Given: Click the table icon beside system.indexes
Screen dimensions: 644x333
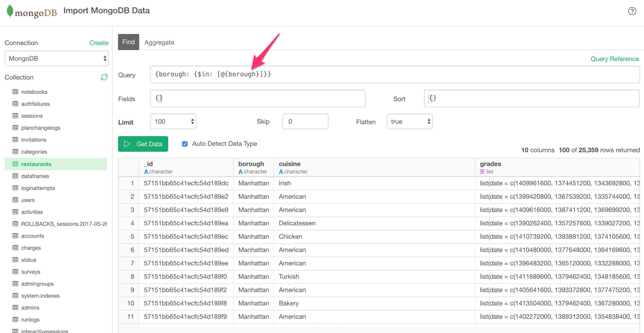Looking at the screenshot, I should 15,295.
